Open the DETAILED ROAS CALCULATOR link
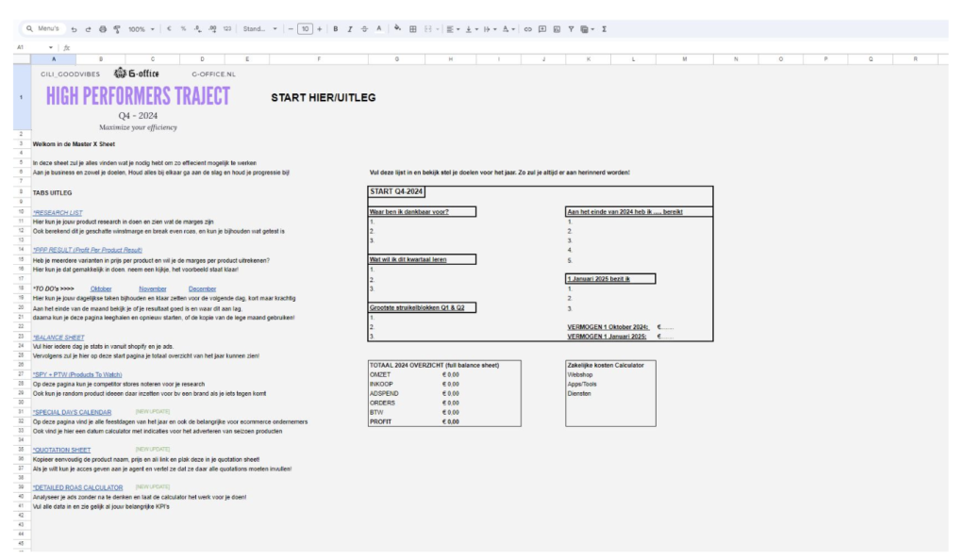The width and height of the screenshot is (966, 560). (77, 487)
